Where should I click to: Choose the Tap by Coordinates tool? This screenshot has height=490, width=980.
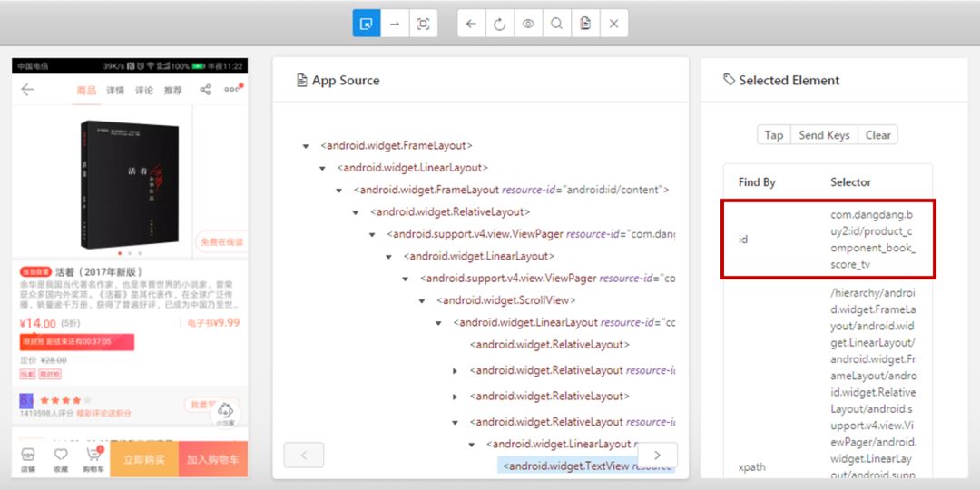[x=423, y=24]
